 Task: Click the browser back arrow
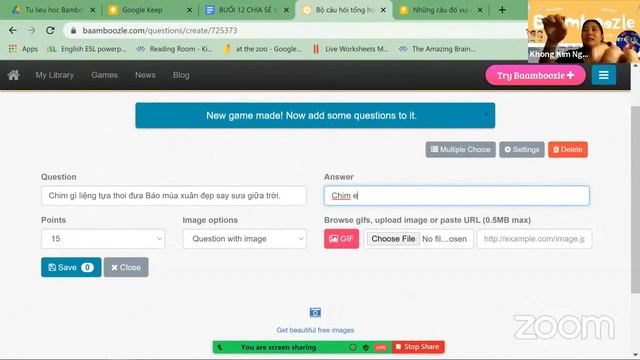click(13, 31)
